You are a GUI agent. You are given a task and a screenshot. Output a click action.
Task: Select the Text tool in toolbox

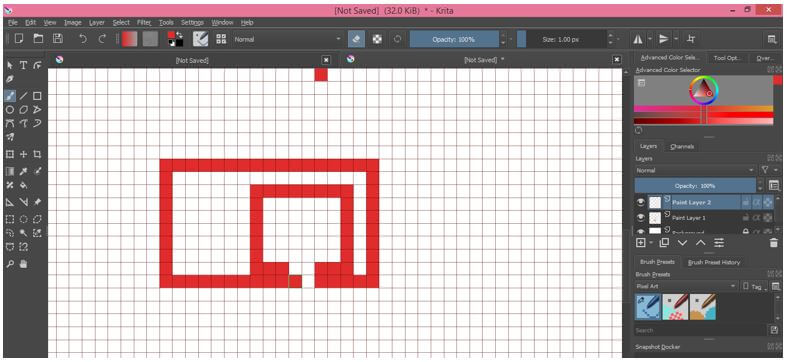click(x=23, y=65)
